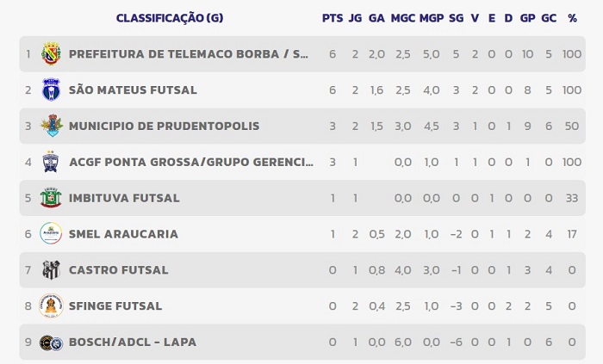Click the Classificação (G) heading
603x364 pixels.
tap(170, 18)
